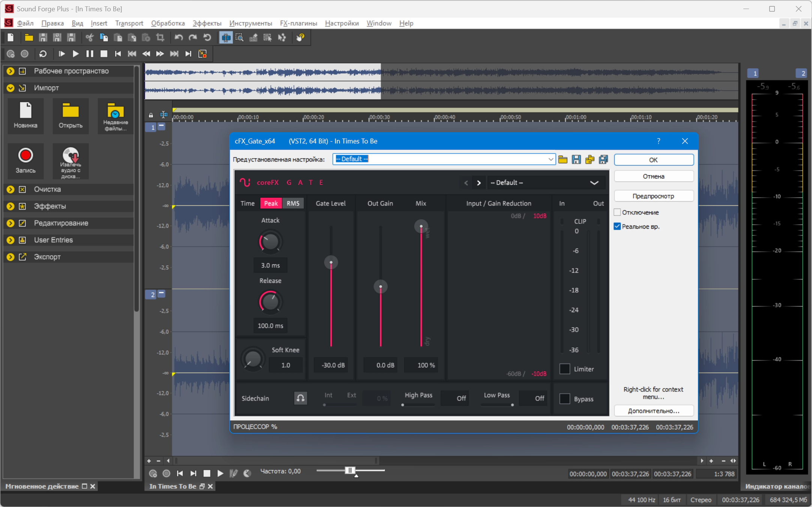The image size is (812, 507).
Task: Expand the Экспорт section
Action: click(x=11, y=257)
